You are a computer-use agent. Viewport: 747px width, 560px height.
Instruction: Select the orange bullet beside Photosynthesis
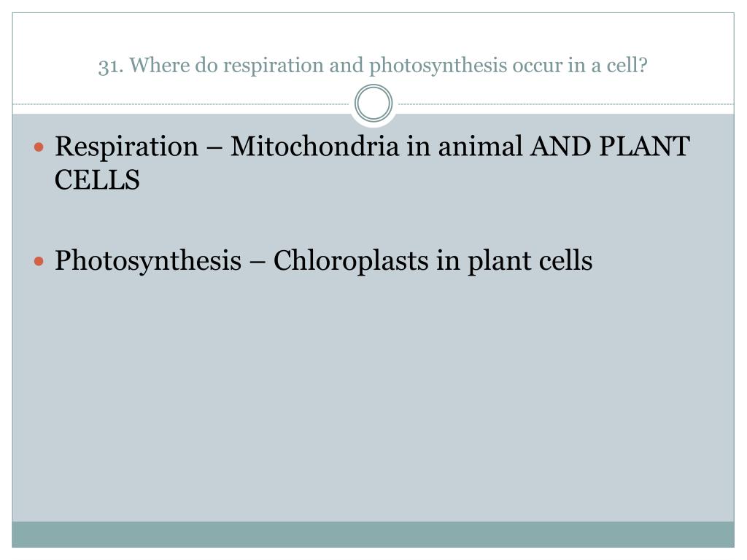[x=39, y=262]
